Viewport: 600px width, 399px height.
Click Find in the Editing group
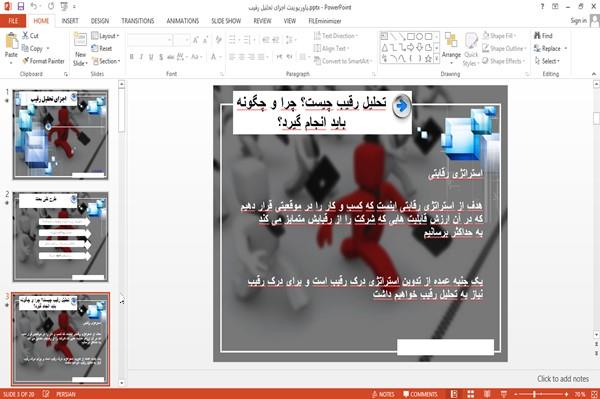tap(544, 36)
